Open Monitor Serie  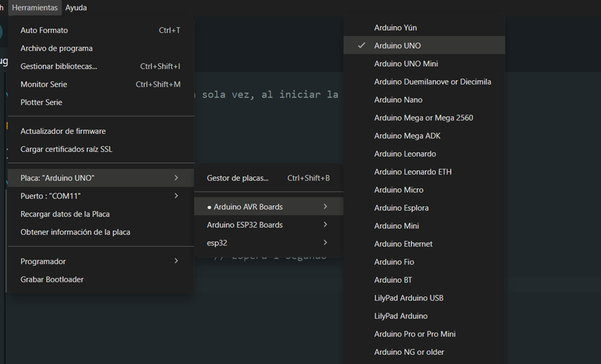[x=100, y=84]
